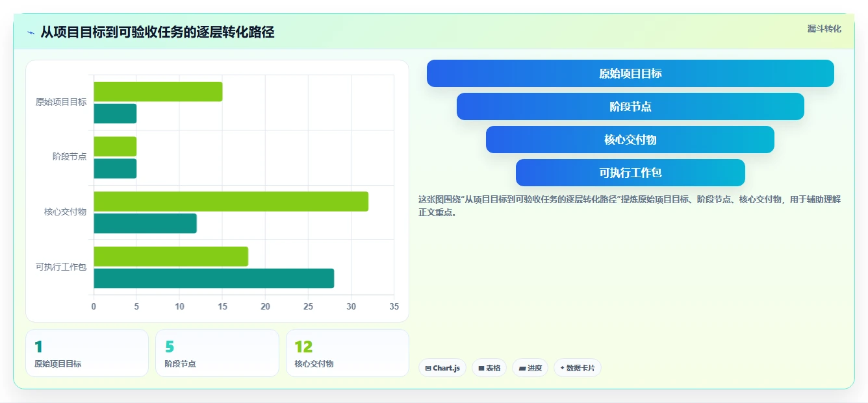Open the stat card showing 12 核心交付物

point(348,353)
